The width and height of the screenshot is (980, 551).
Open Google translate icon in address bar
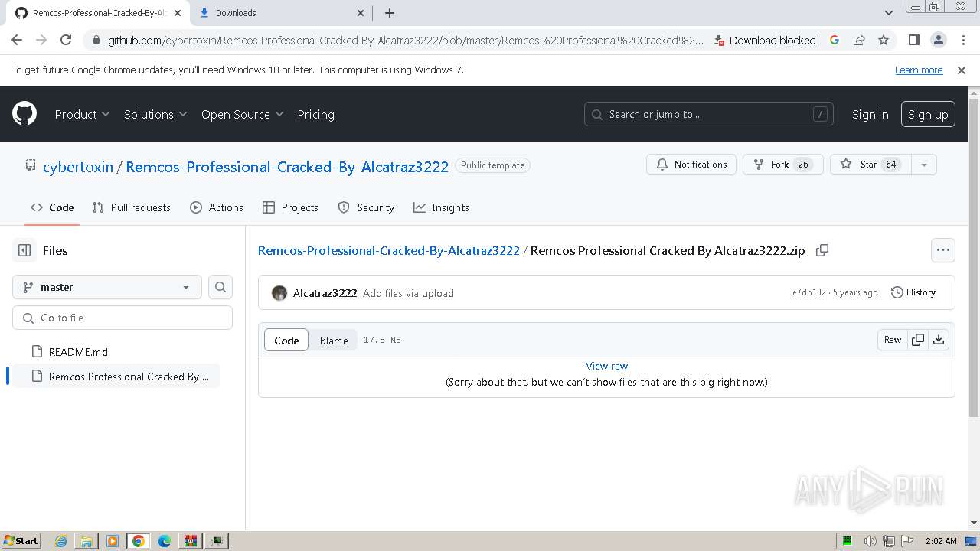point(835,40)
